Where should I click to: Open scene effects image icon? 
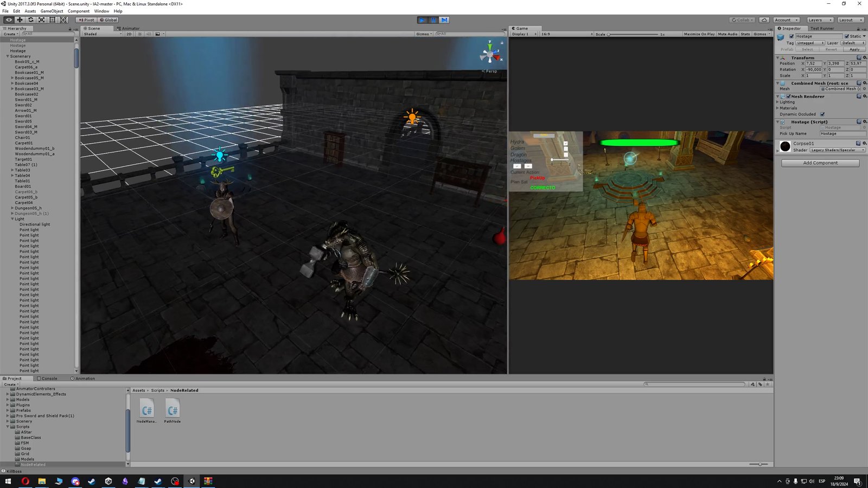tap(158, 34)
